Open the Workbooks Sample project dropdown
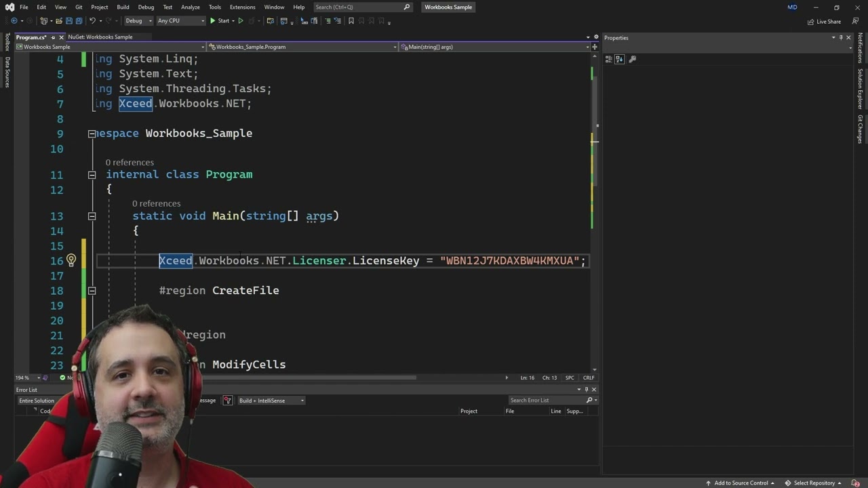This screenshot has width=868, height=488. (110, 47)
